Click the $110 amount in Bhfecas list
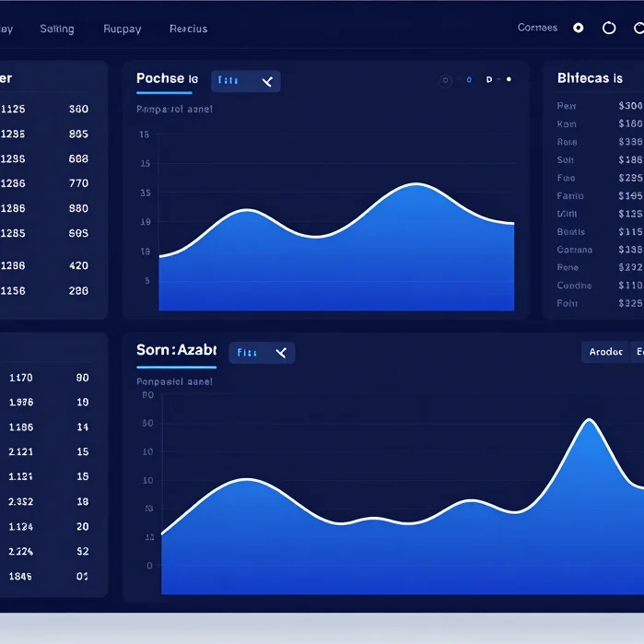644x644 pixels. click(630, 285)
